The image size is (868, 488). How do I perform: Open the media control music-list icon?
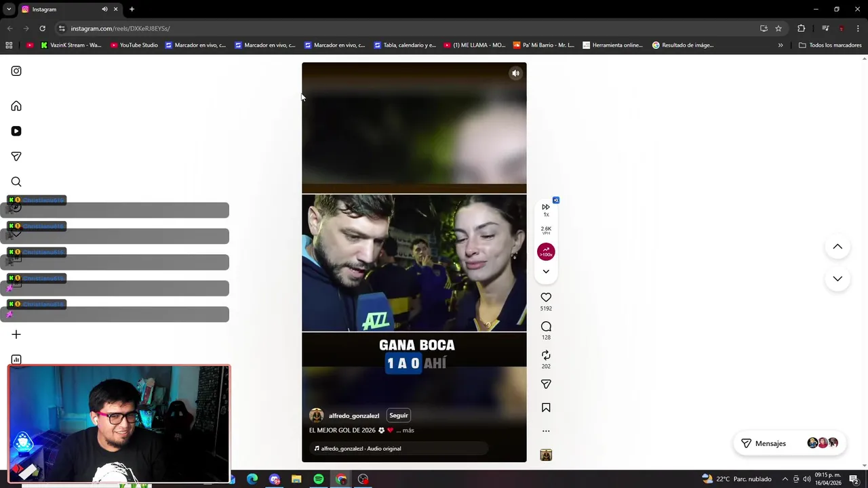coord(825,28)
